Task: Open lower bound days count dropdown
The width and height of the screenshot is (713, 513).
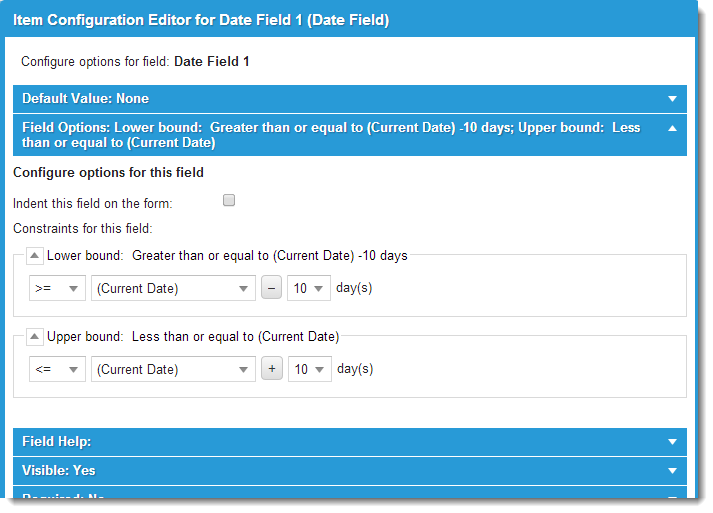Action: [308, 288]
